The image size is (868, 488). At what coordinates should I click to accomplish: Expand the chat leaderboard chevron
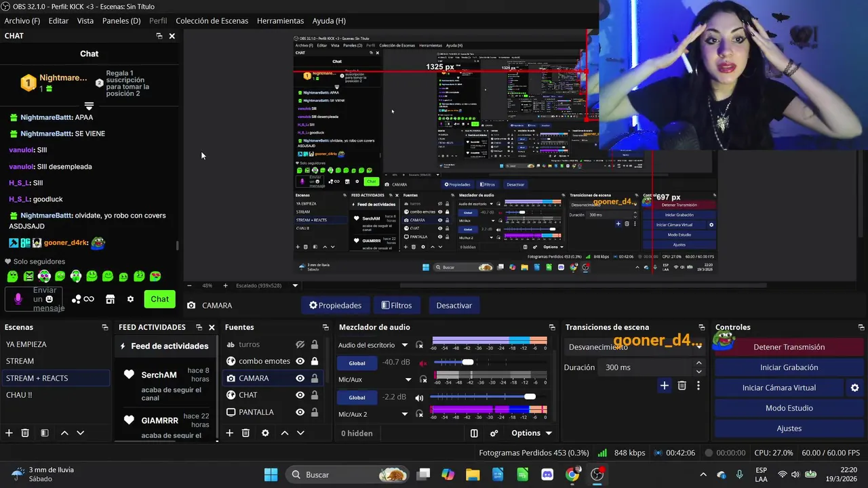(89, 106)
